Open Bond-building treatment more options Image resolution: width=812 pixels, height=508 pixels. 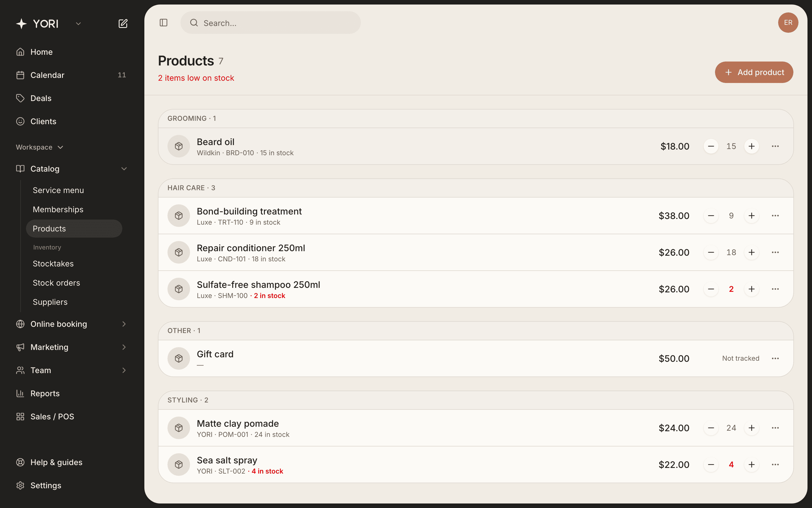(775, 216)
